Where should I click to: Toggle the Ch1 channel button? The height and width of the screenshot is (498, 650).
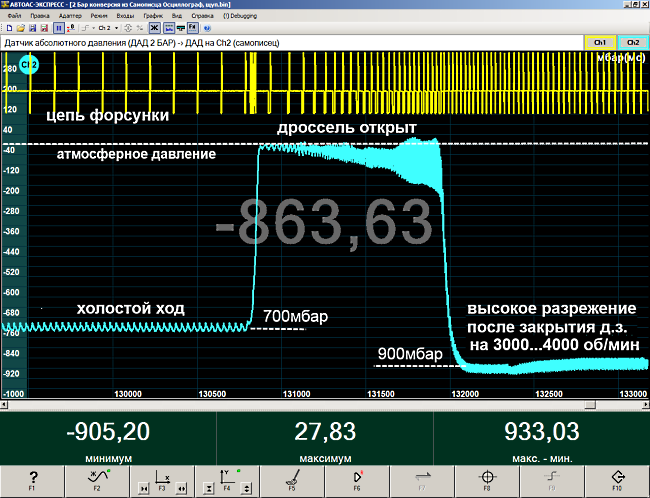(x=600, y=44)
